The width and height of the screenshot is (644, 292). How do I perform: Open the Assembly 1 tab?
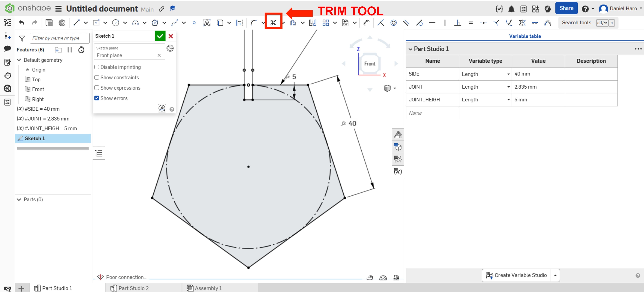[x=208, y=288]
